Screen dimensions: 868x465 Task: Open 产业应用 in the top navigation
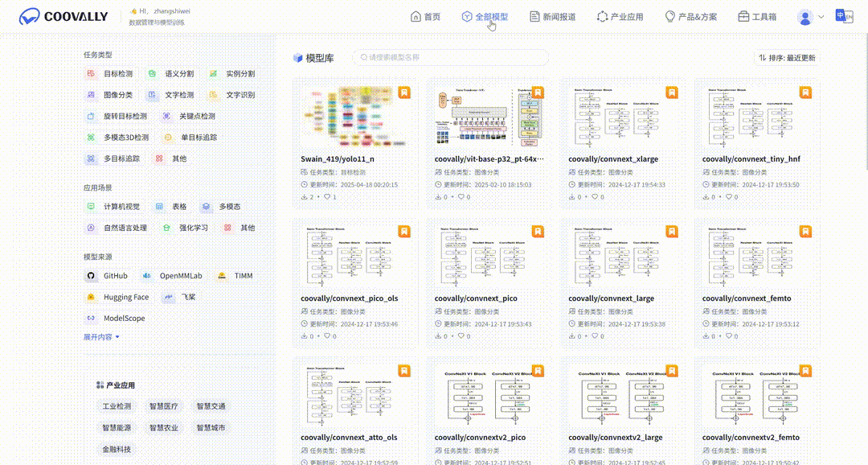620,17
